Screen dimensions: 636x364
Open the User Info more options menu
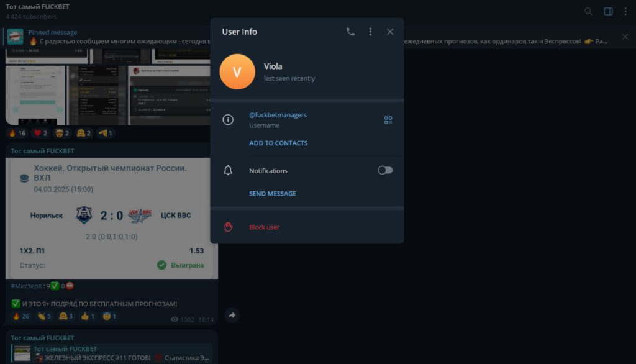point(370,32)
